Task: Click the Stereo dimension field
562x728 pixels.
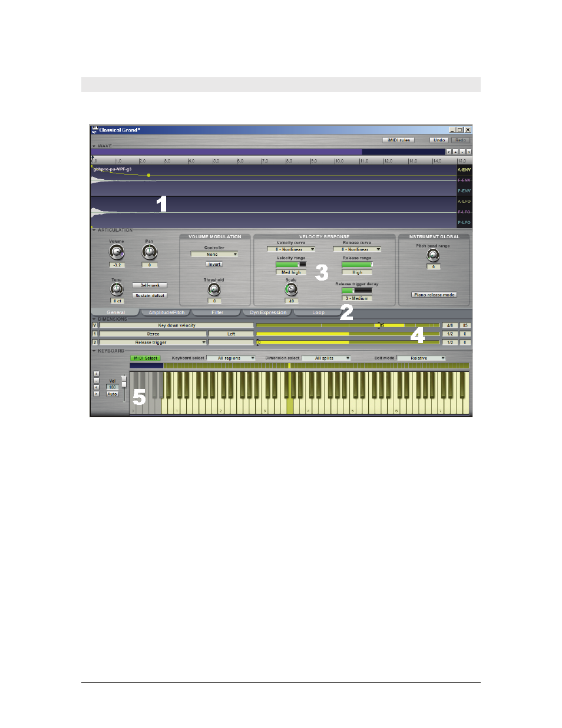Action: pos(153,334)
